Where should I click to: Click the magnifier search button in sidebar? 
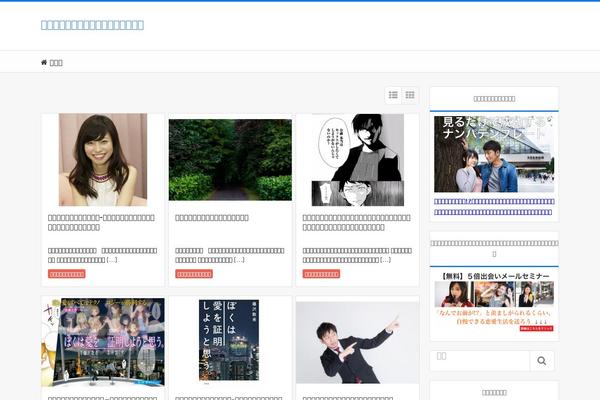[x=541, y=361]
